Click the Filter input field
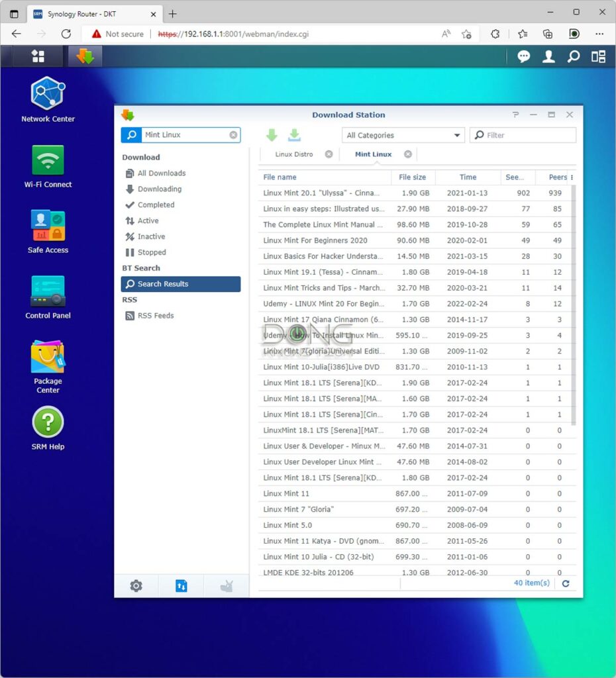This screenshot has width=616, height=678. [x=523, y=135]
